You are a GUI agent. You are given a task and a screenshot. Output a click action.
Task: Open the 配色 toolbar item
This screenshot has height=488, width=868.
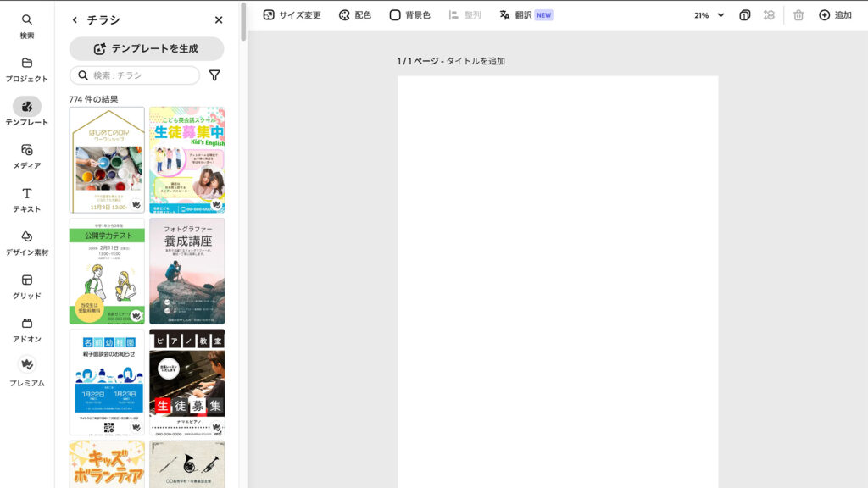point(355,14)
